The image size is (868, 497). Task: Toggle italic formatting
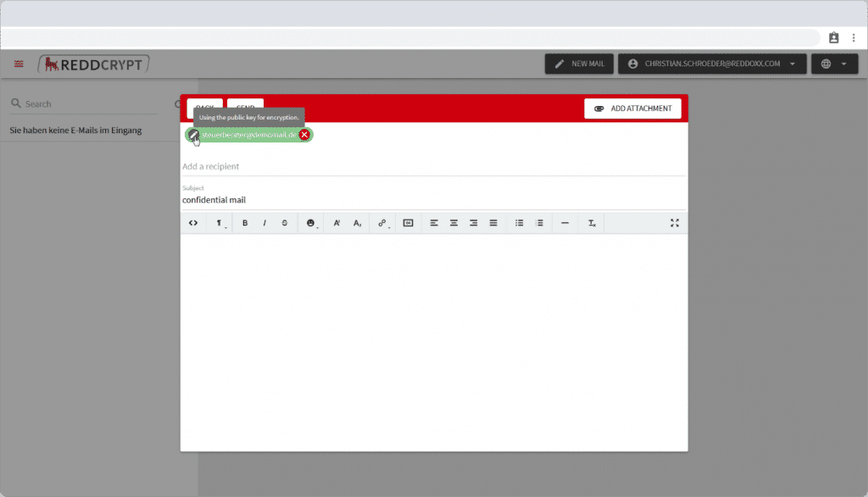point(264,223)
